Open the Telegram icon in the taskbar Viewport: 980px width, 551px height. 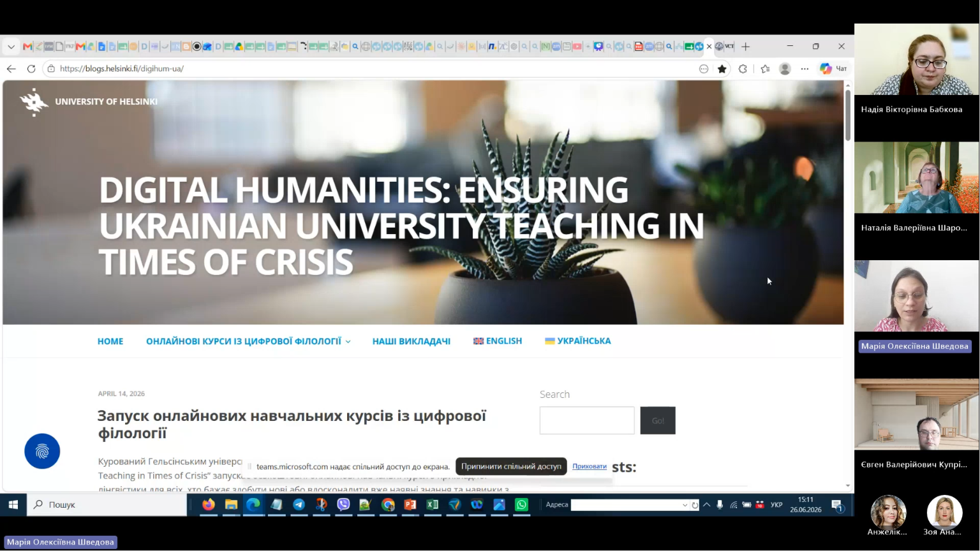tap(299, 504)
